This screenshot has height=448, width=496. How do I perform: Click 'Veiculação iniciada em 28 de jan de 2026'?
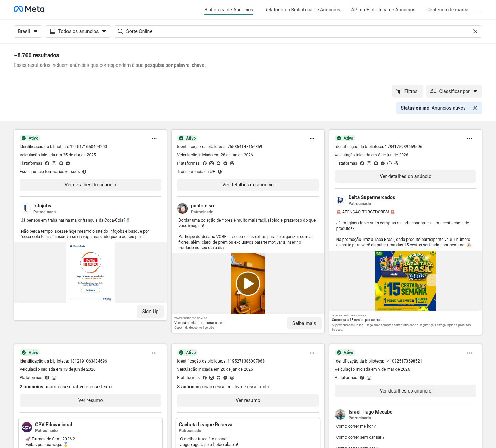pos(215,155)
